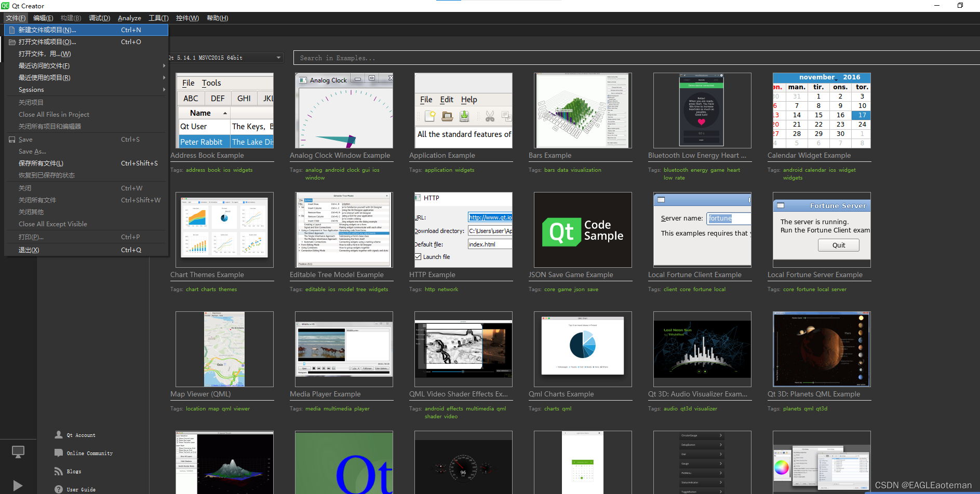This screenshot has width=980, height=494.
Task: Click the Online Community link
Action: point(90,454)
